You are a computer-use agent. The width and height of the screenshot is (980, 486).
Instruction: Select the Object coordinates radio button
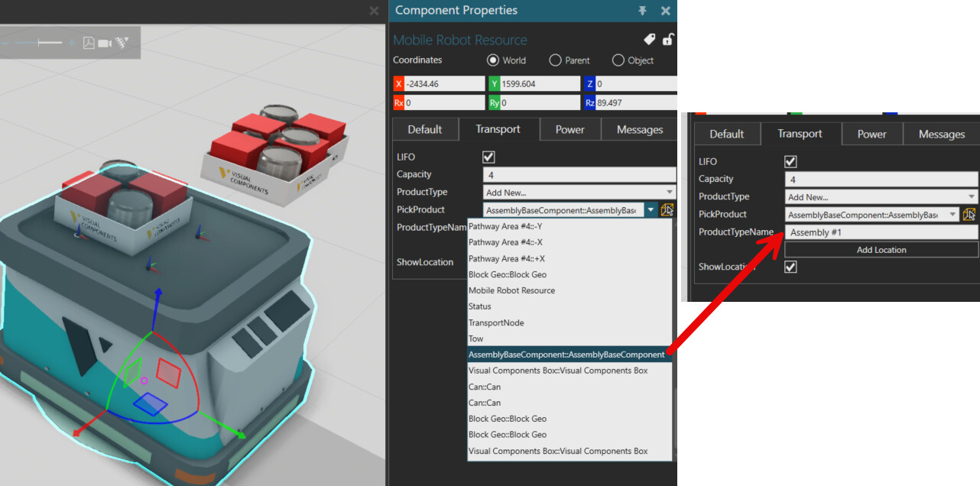618,60
